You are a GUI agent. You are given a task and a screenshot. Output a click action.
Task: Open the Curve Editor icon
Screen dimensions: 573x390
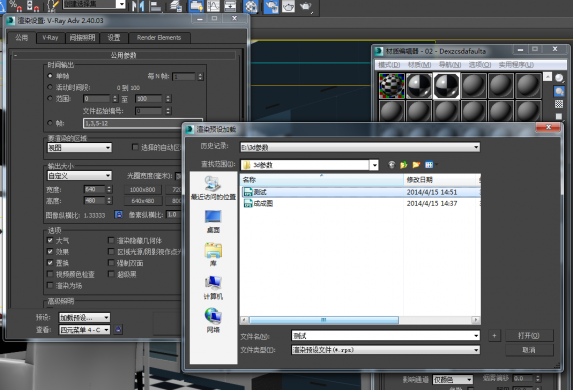click(213, 6)
